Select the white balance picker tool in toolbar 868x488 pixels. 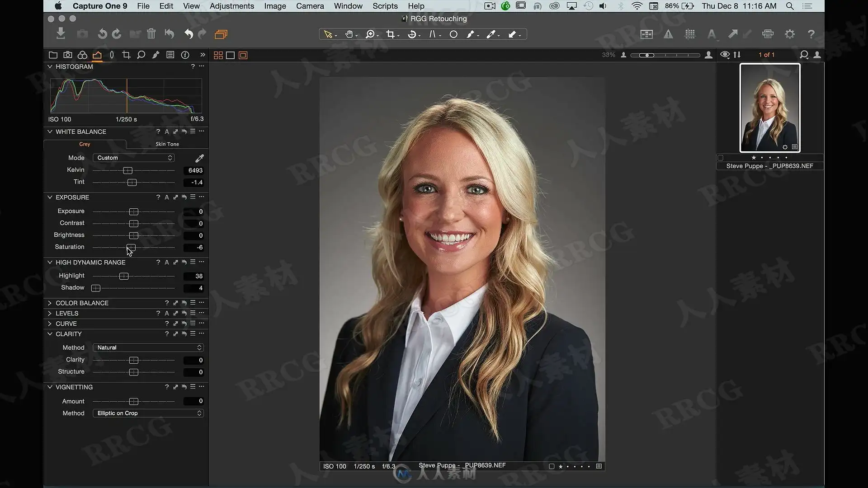pos(491,34)
